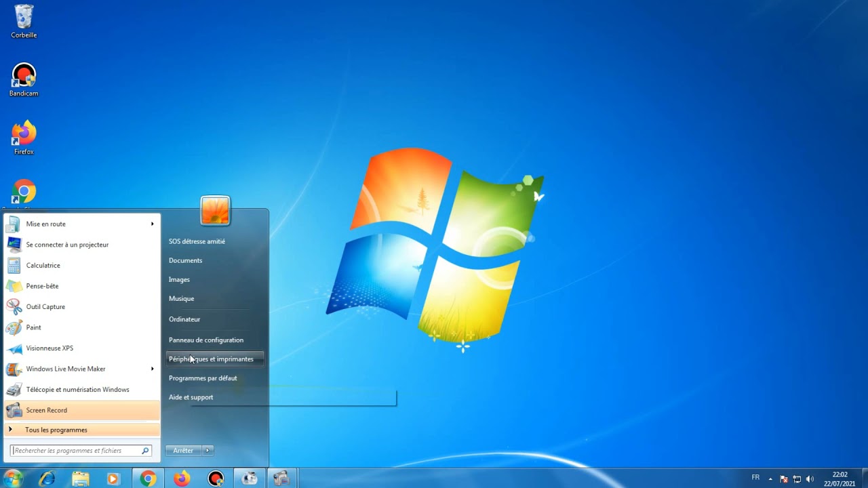Open Périphériques et imprimantes
The width and height of the screenshot is (868, 488).
point(215,359)
